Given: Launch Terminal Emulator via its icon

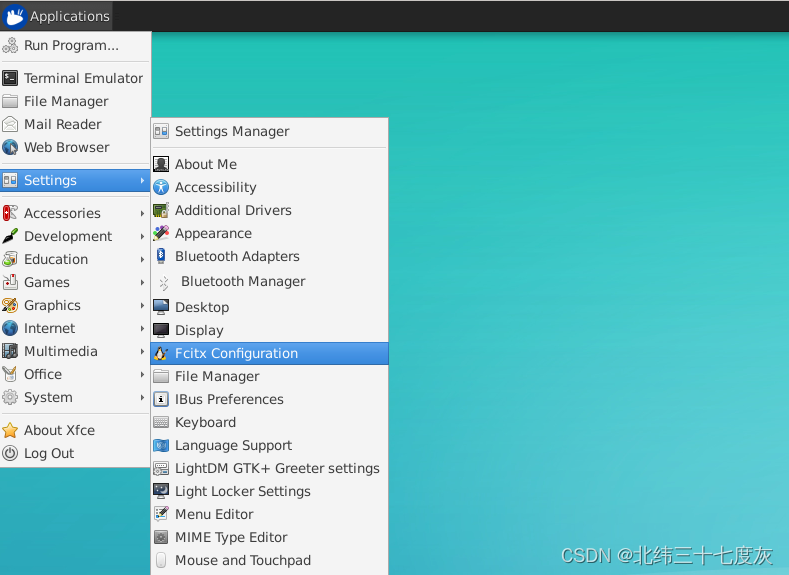Looking at the screenshot, I should pyautogui.click(x=10, y=78).
